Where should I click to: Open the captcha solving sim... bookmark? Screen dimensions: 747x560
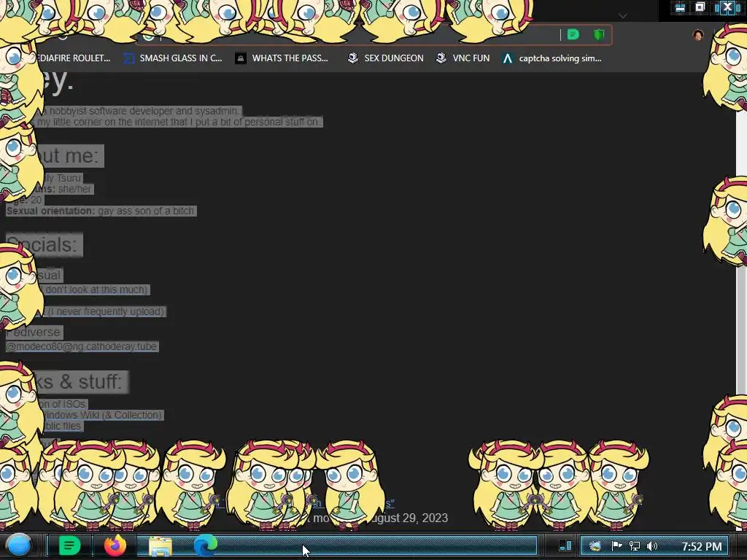click(551, 58)
